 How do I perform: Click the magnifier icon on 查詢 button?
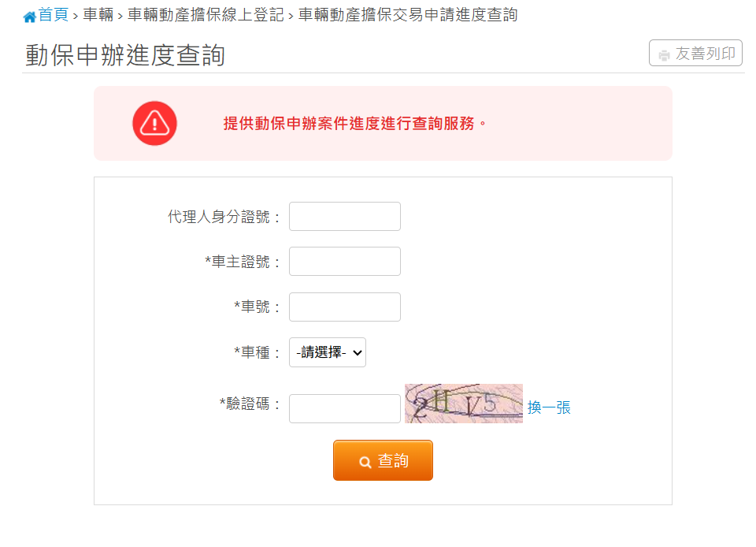(365, 462)
